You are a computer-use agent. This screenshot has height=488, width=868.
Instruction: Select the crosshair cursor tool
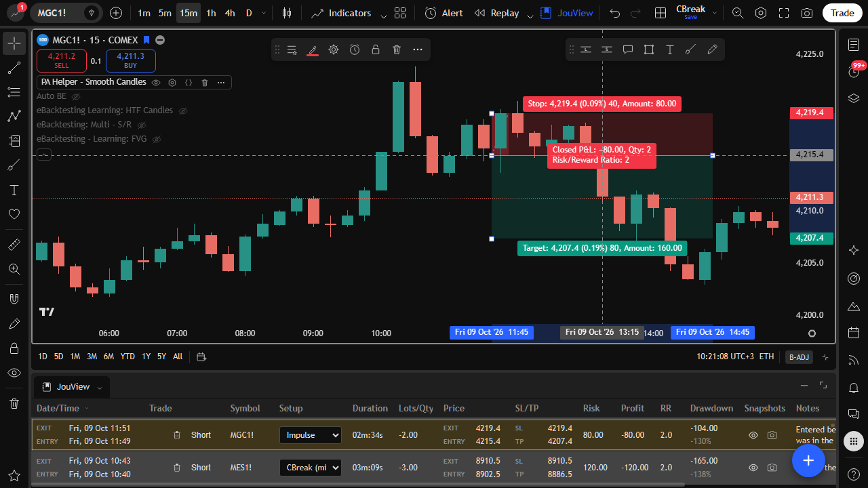click(14, 44)
